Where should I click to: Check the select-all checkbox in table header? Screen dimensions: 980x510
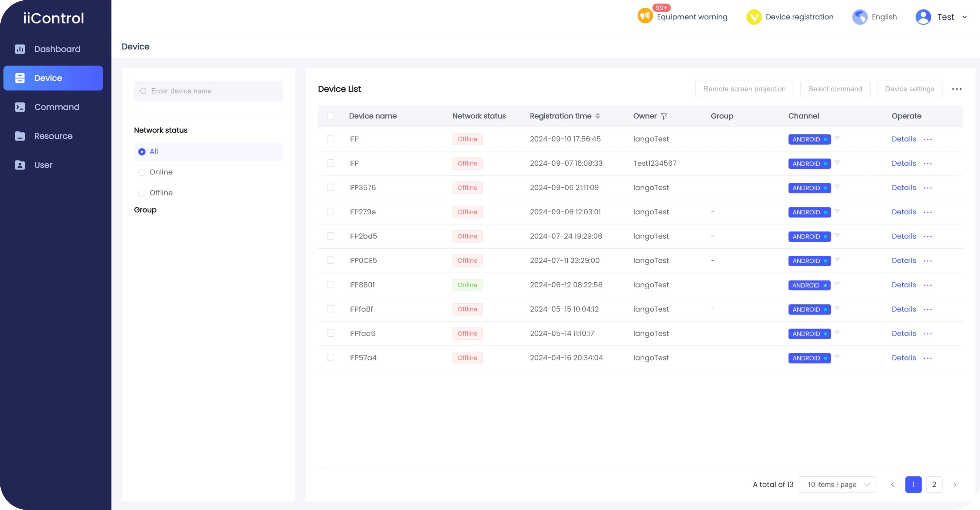tap(330, 116)
